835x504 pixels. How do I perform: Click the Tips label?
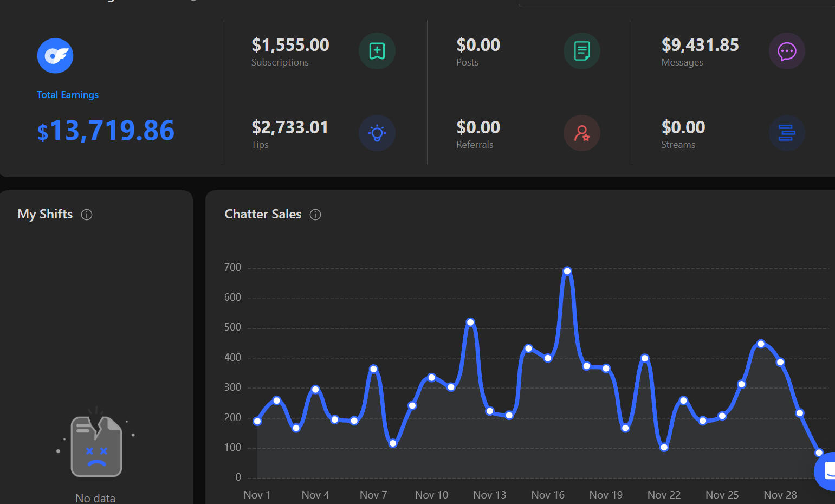(260, 145)
